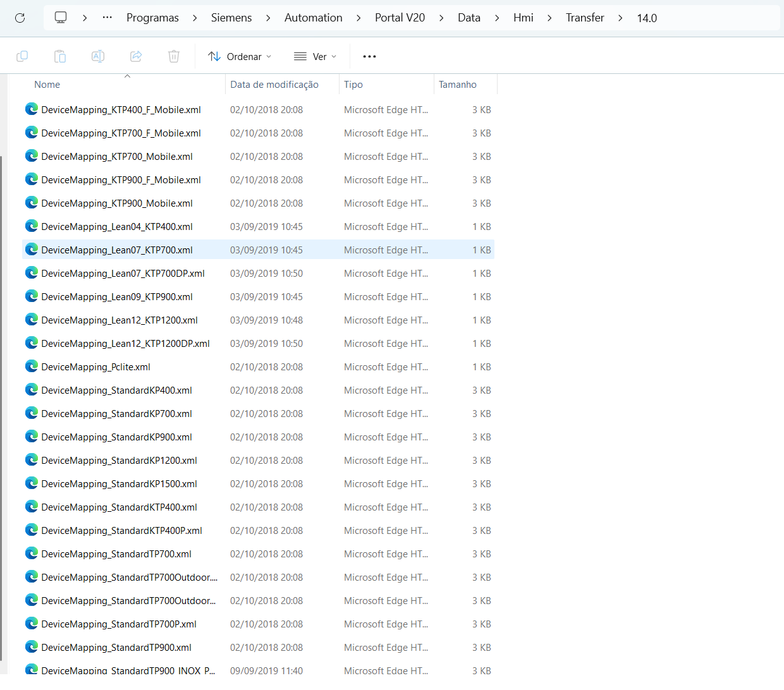Click the share icon in toolbar

pos(136,56)
